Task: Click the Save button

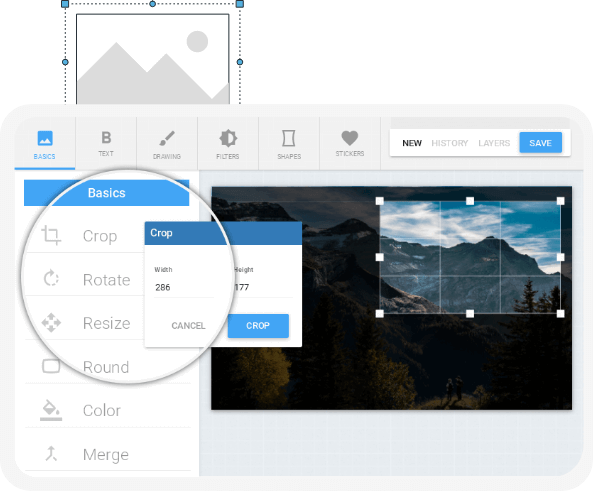Action: (540, 143)
